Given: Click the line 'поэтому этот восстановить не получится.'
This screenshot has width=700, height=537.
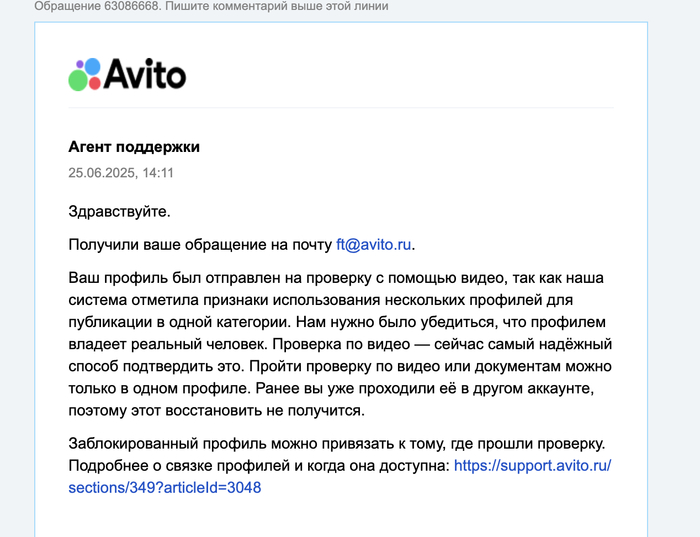Looking at the screenshot, I should click(x=217, y=410).
